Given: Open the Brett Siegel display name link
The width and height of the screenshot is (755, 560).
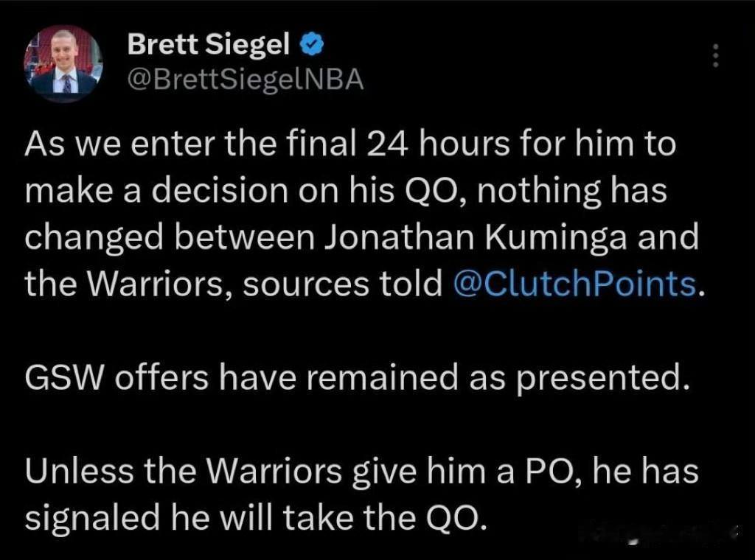Looking at the screenshot, I should tap(209, 45).
